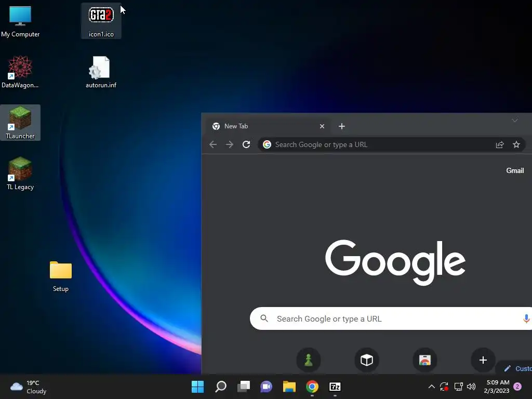Open the cube shortcut tile
The height and width of the screenshot is (399, 532).
tap(367, 360)
